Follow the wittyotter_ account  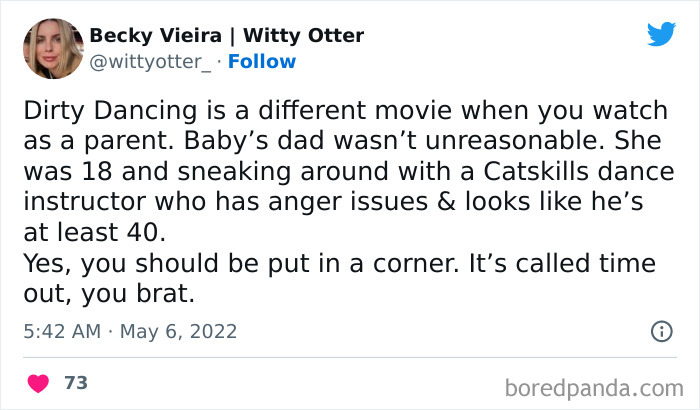[262, 61]
